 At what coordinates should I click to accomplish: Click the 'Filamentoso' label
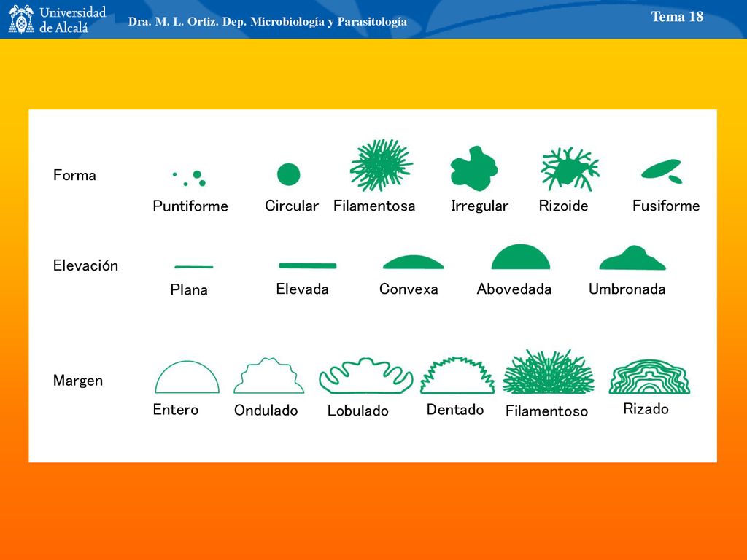coord(547,411)
